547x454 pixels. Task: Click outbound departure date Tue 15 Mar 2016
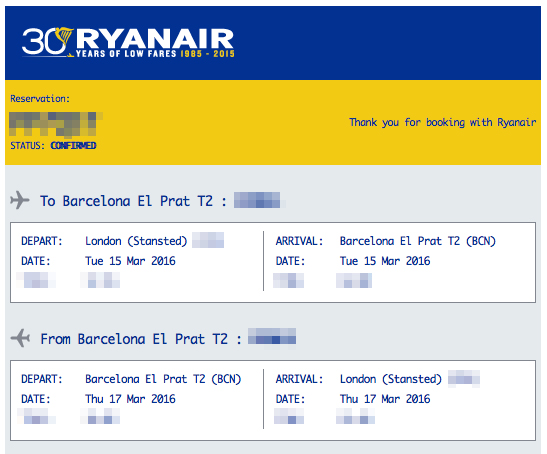tap(130, 261)
